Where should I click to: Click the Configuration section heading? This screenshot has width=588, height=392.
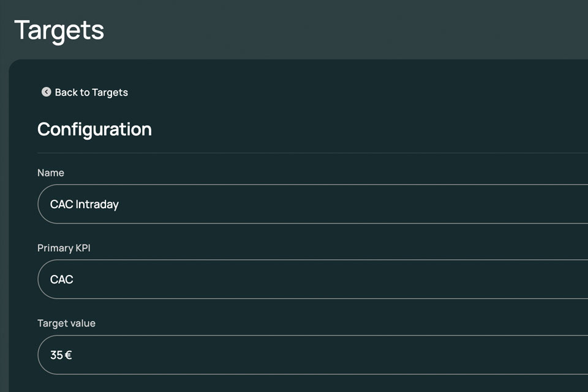coord(94,130)
